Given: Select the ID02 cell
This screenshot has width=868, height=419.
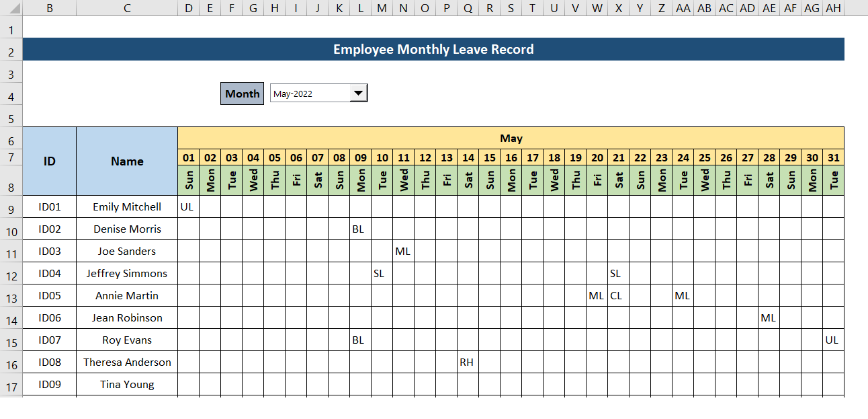Looking at the screenshot, I should [x=49, y=229].
